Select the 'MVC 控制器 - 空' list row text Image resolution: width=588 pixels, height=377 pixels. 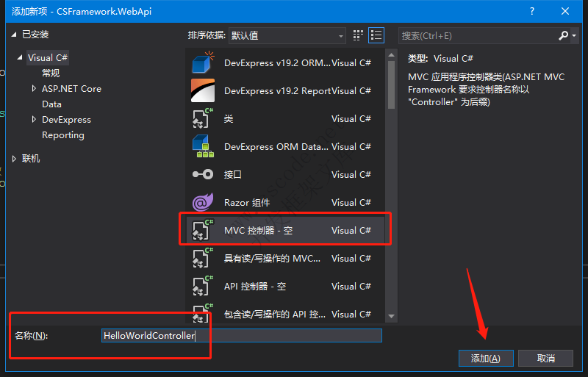258,230
